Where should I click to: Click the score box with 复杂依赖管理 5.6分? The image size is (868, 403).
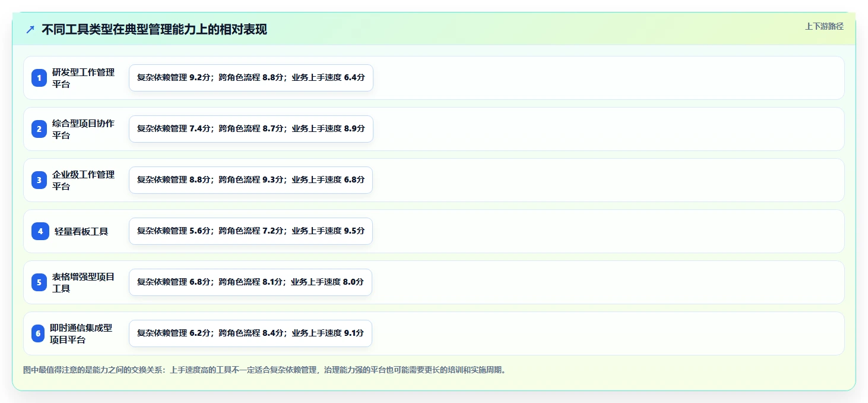[251, 231]
